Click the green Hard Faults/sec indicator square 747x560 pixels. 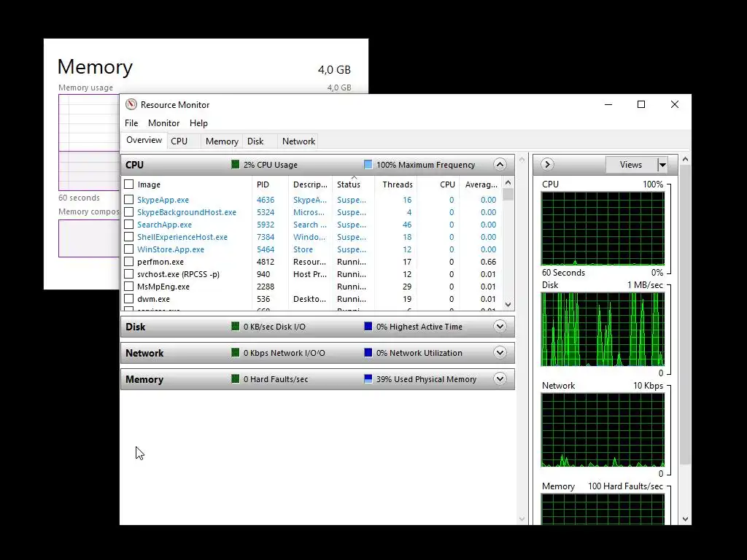235,378
